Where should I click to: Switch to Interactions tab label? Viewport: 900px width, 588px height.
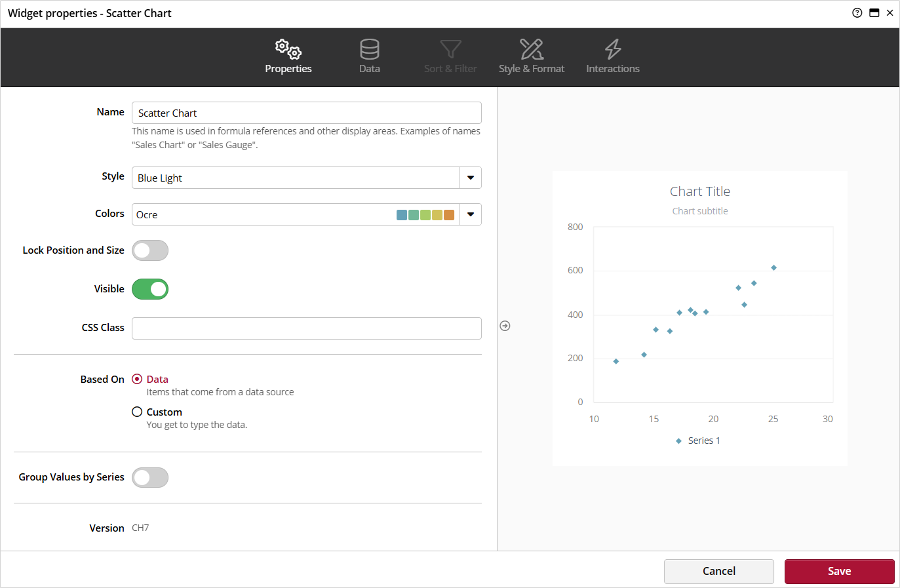click(x=613, y=69)
